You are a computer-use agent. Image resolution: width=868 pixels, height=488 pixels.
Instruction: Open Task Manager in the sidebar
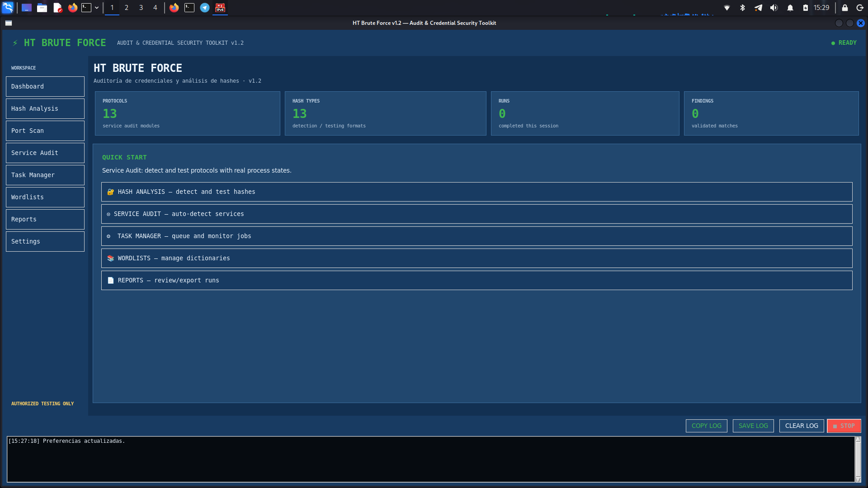[x=45, y=175]
